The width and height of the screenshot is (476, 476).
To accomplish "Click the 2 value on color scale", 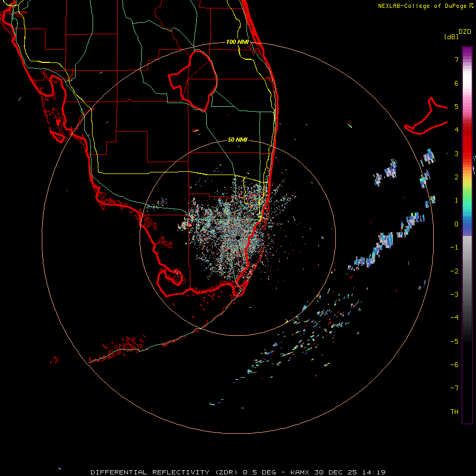I will (x=456, y=177).
